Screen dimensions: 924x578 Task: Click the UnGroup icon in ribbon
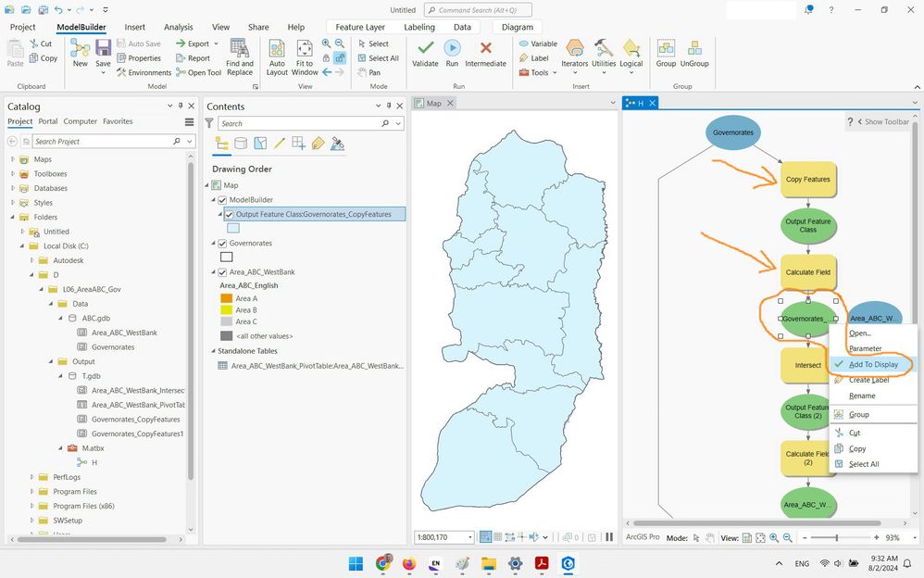[x=694, y=48]
